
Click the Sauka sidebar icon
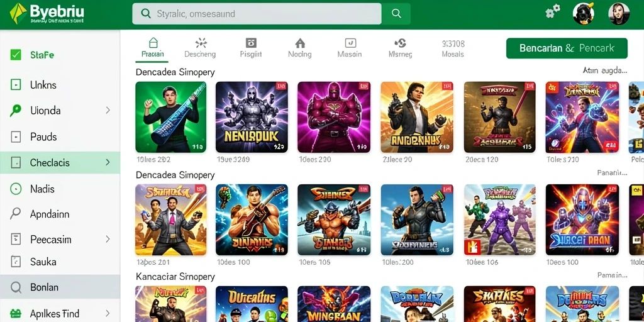16,262
